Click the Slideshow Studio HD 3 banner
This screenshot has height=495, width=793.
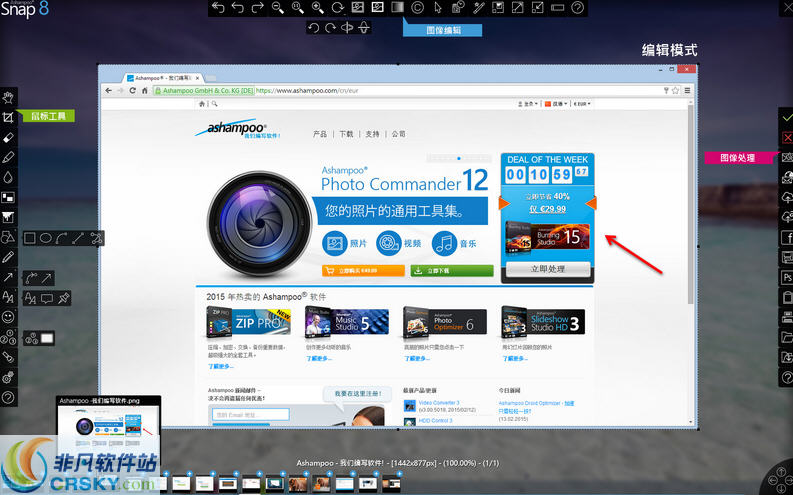pyautogui.click(x=543, y=322)
